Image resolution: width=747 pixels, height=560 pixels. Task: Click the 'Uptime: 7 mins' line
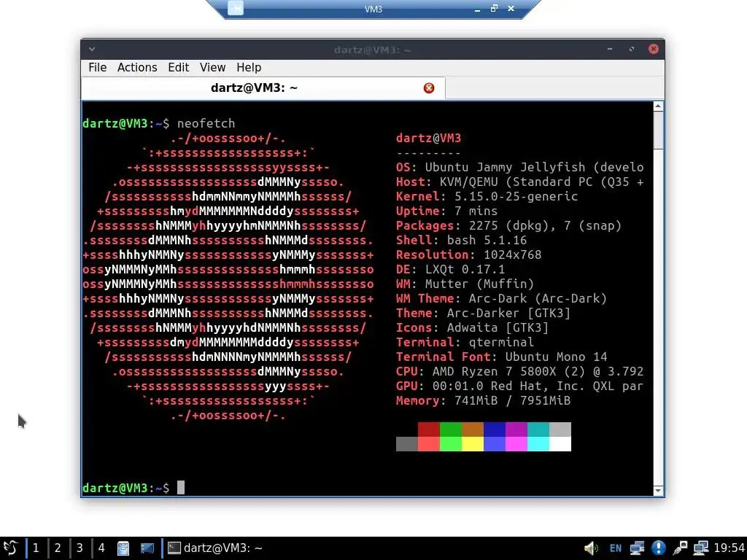point(446,211)
